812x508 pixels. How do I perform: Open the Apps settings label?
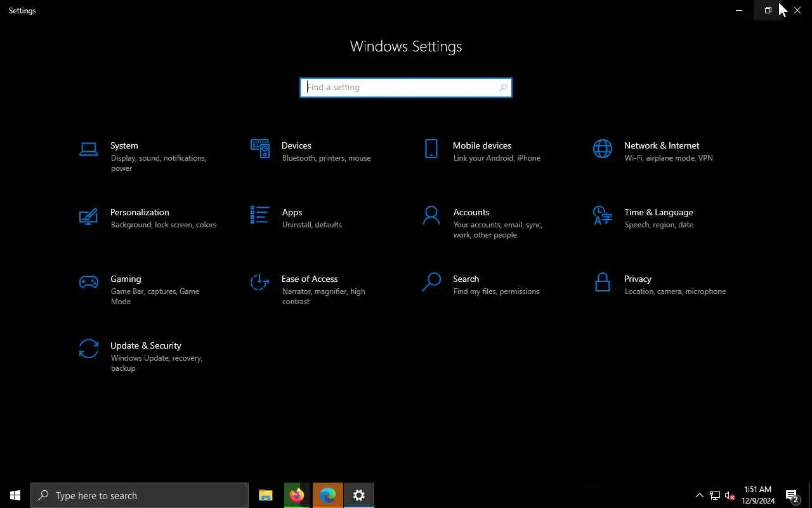(292, 212)
